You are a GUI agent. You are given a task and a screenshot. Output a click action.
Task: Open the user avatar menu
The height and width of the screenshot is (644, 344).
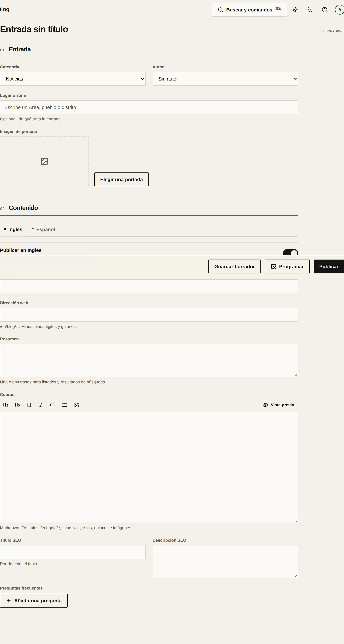[x=339, y=10]
